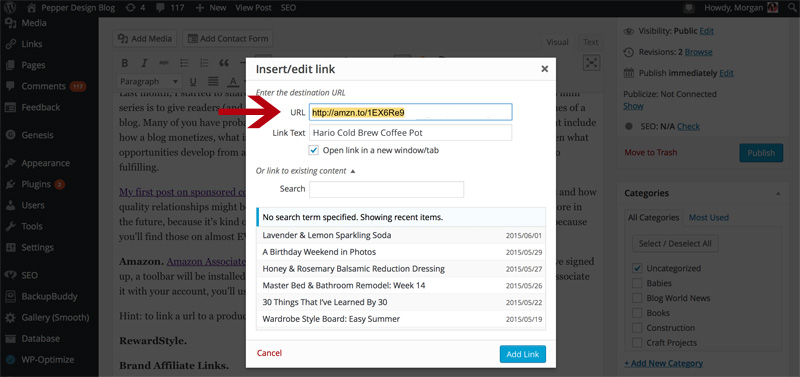Toggle underline formatting

click(x=193, y=82)
